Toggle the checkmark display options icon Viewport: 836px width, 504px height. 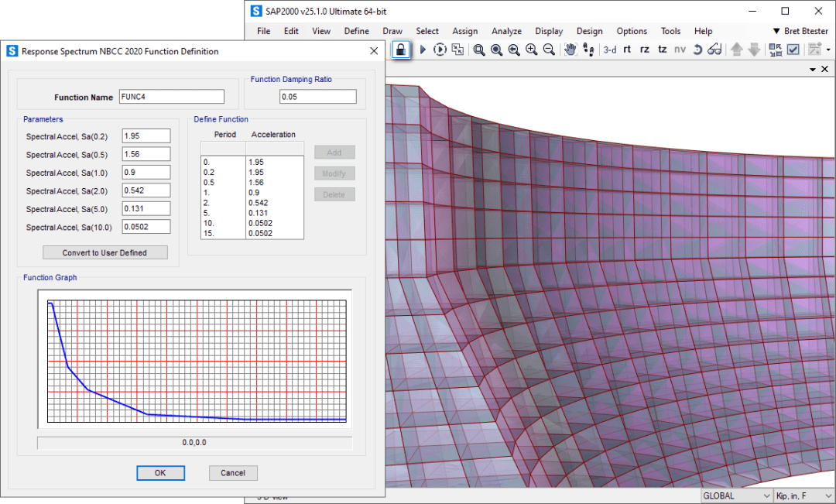click(793, 50)
